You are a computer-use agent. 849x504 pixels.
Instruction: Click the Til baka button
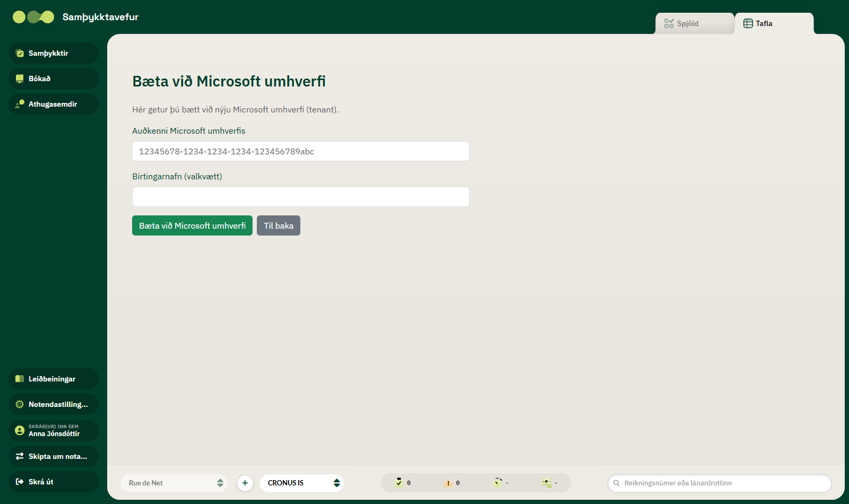(279, 225)
